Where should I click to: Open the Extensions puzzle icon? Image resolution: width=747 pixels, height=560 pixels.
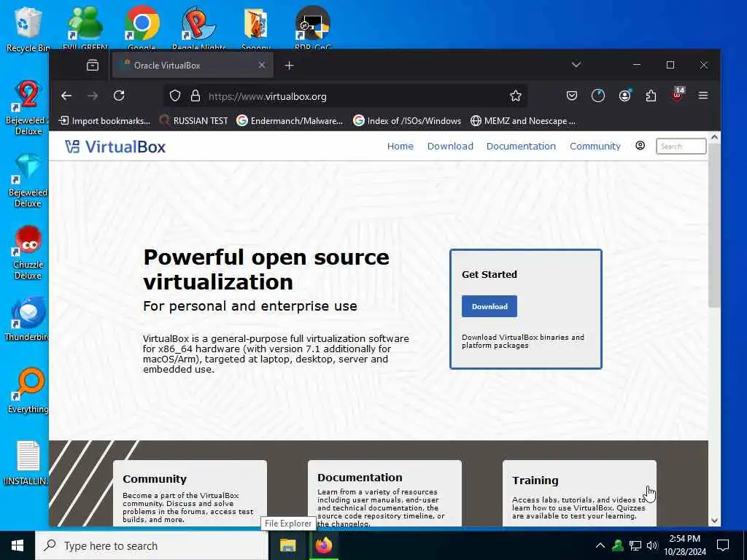coord(651,96)
